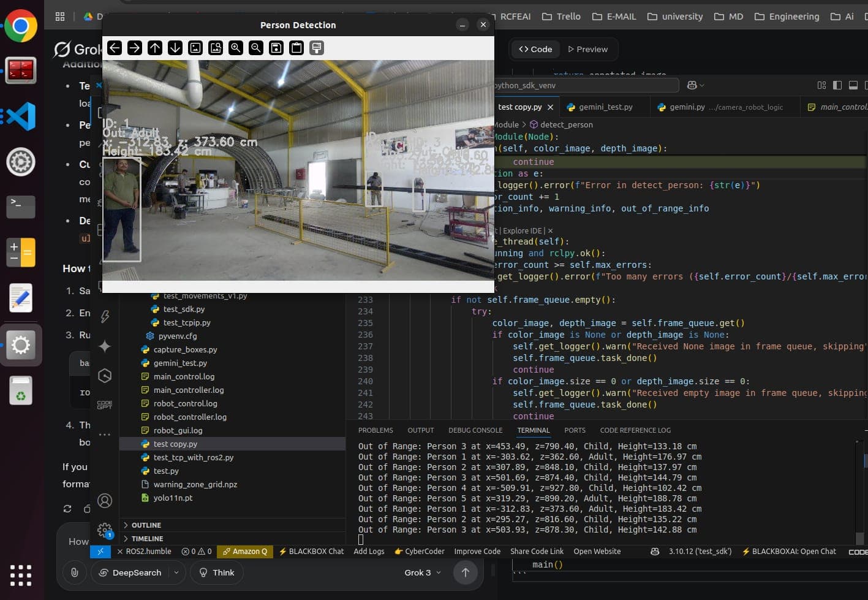
Task: Click the Grok send arrow button
Action: 466,572
